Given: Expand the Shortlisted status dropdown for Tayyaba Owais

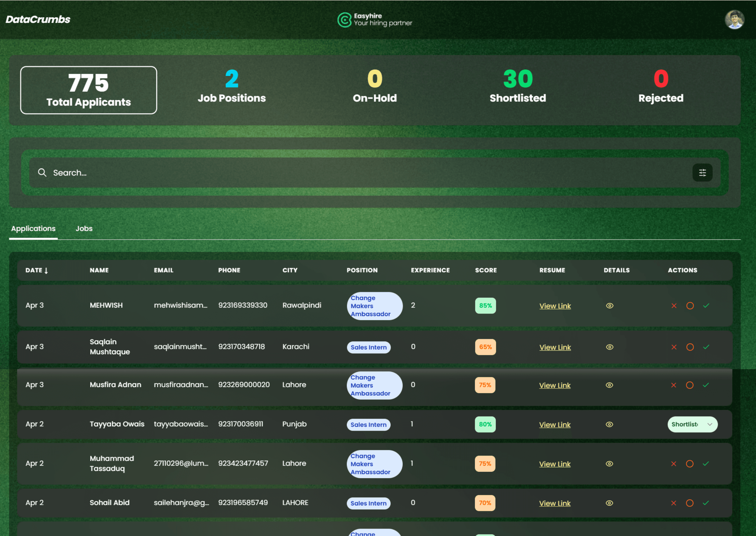Looking at the screenshot, I should coord(692,424).
